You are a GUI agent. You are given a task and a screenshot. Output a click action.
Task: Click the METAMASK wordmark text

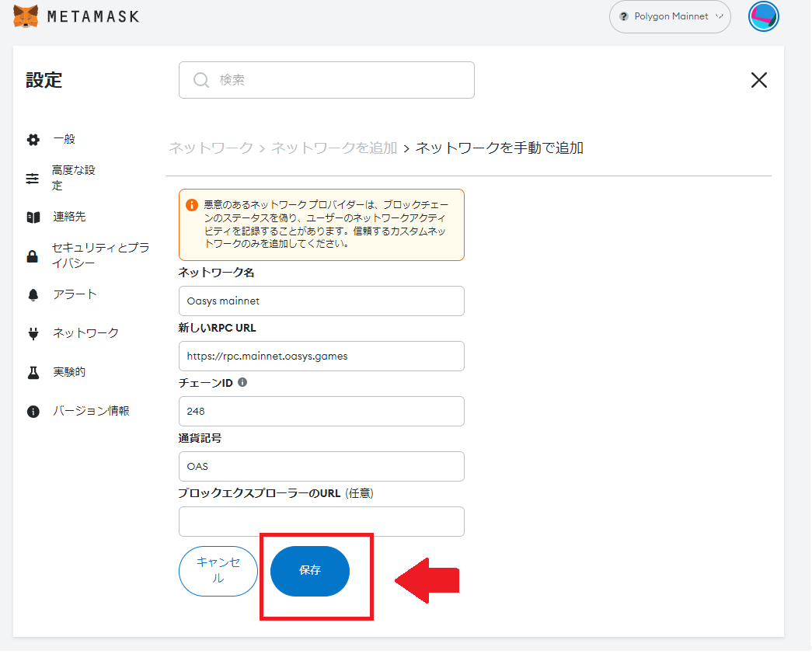pyautogui.click(x=93, y=16)
